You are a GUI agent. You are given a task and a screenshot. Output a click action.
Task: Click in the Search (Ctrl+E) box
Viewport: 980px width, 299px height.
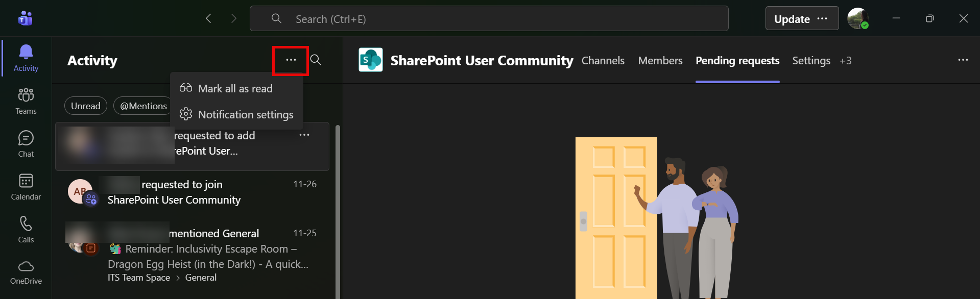coord(489,18)
